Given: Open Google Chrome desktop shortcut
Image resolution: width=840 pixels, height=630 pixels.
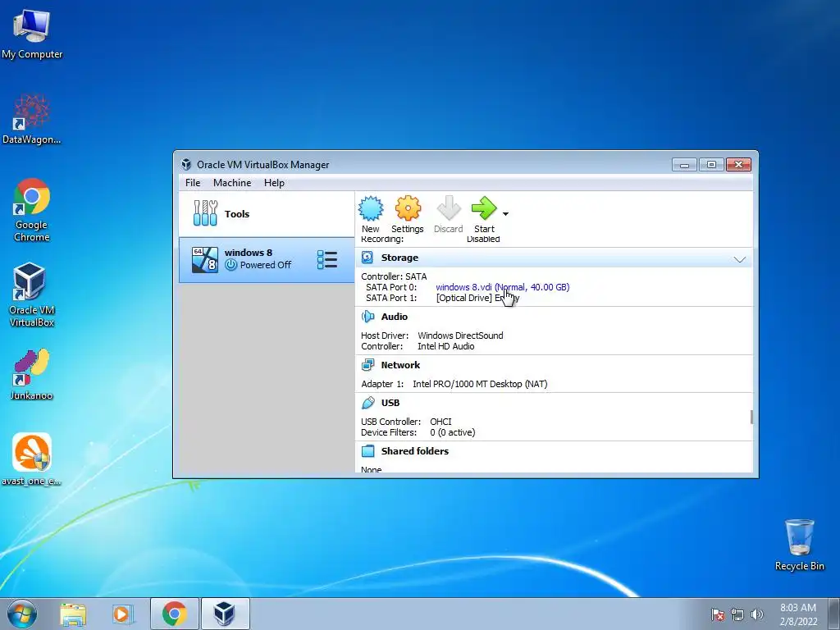Looking at the screenshot, I should 32,210.
